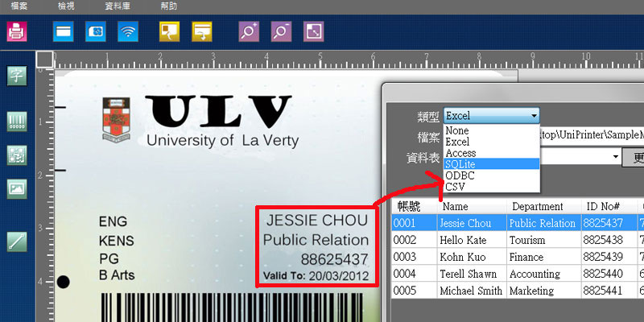Choose SQLite from the type list
The width and height of the screenshot is (644, 322).
460,164
